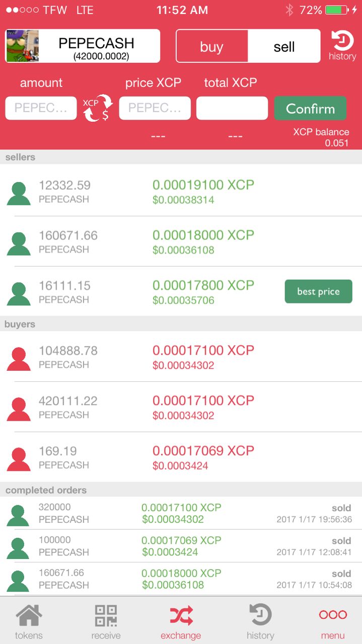
Task: Tap the 11:52 AM clock
Action: (182, 10)
